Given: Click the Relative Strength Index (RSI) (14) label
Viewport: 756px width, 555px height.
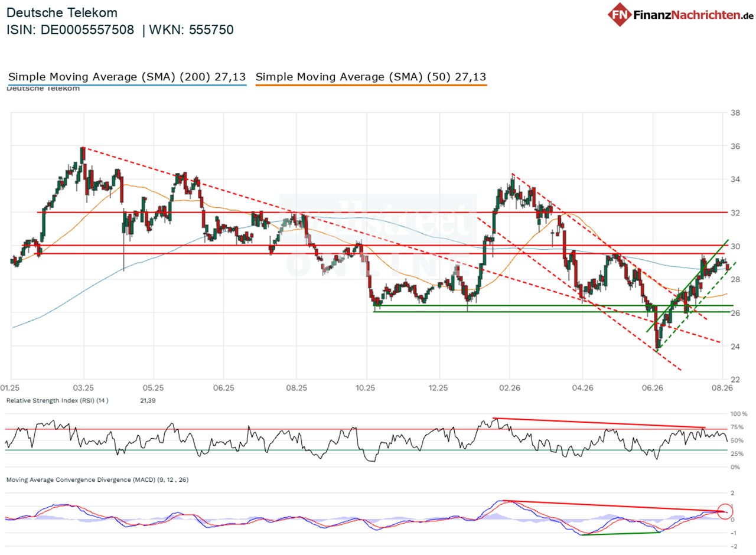Looking at the screenshot, I should (x=57, y=400).
